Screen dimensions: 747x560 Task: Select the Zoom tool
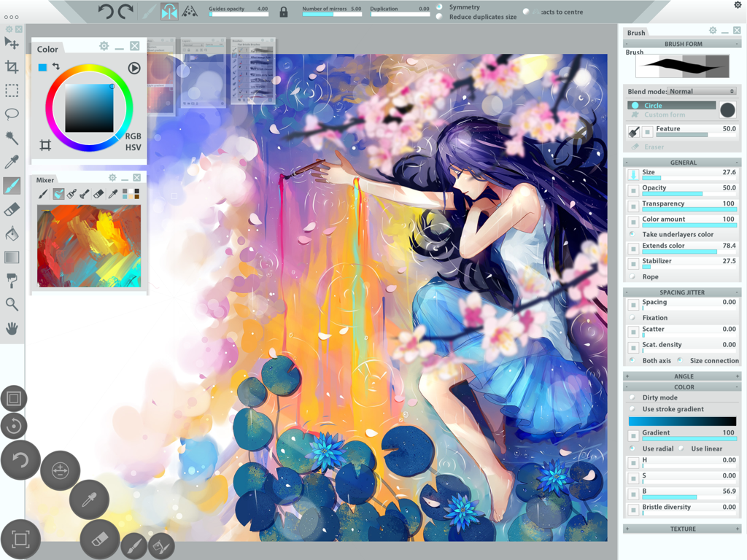click(x=12, y=304)
